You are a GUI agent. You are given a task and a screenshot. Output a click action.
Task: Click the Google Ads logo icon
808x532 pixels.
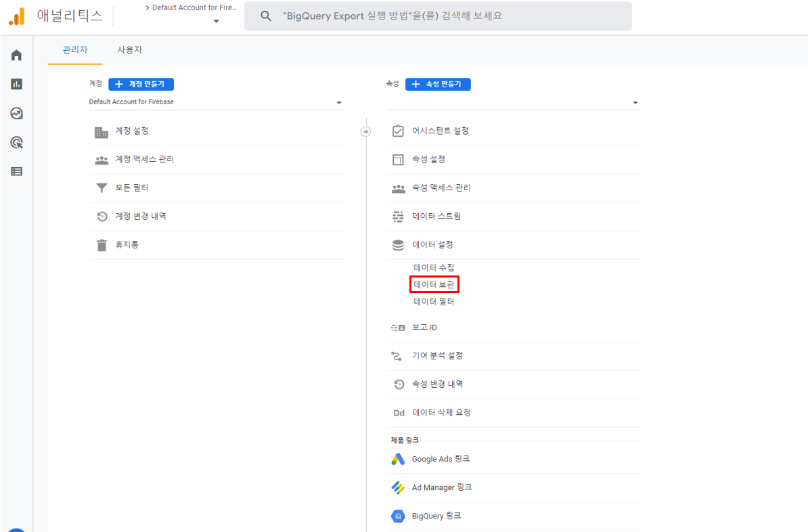tap(398, 460)
